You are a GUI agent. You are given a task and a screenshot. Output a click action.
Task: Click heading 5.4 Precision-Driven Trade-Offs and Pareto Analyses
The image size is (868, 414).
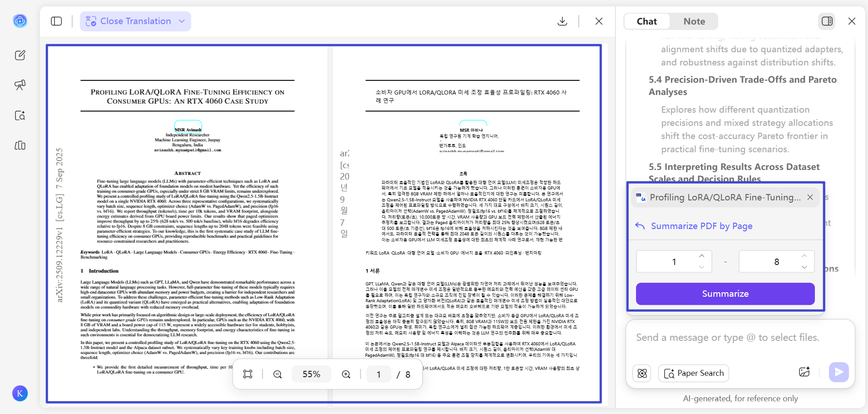(x=742, y=85)
